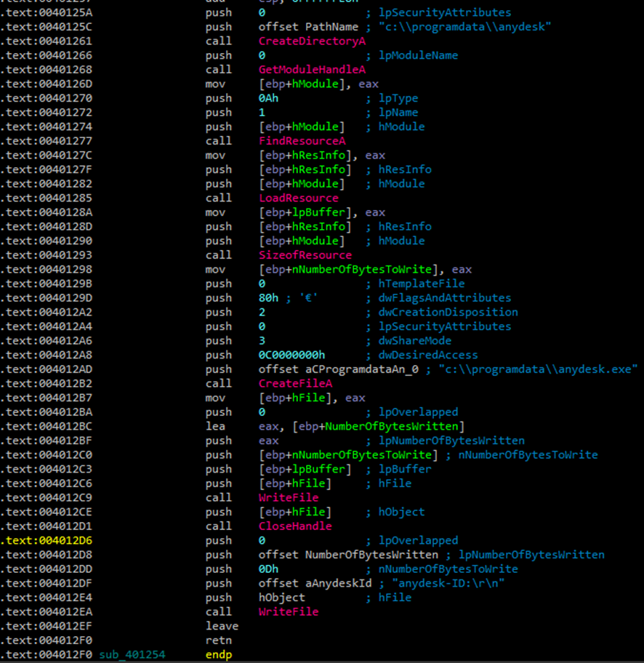Click the hTemplateFile comment
Image resolution: width=644 pixels, height=663 pixels.
point(422,284)
